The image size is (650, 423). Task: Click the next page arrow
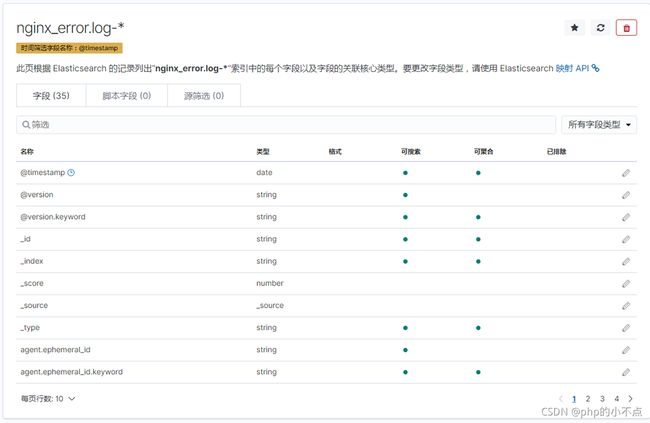631,399
